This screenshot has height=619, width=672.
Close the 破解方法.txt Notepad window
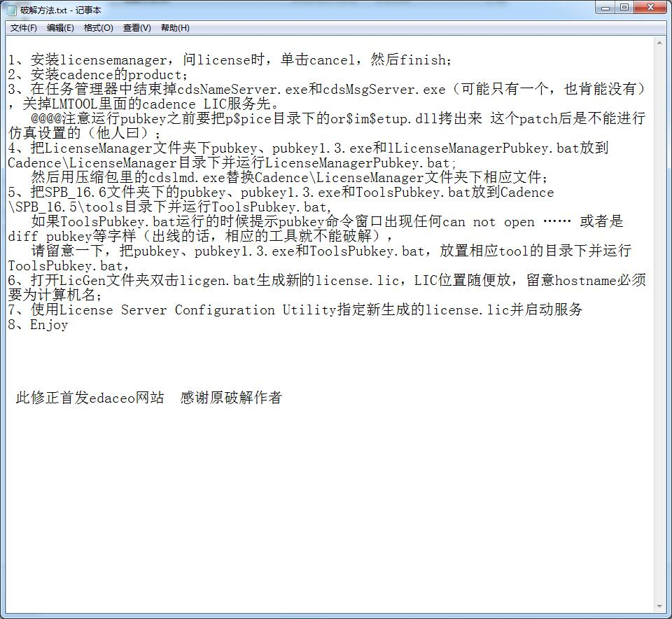click(651, 8)
